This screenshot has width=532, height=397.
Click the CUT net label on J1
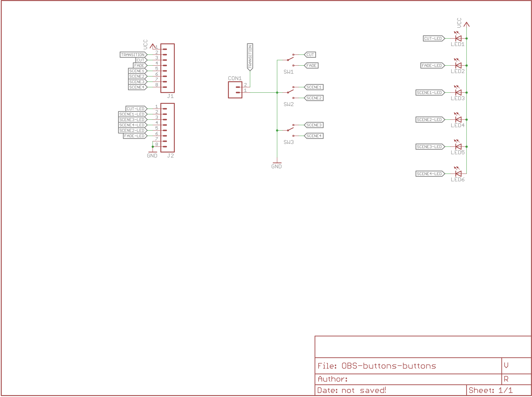click(x=141, y=60)
